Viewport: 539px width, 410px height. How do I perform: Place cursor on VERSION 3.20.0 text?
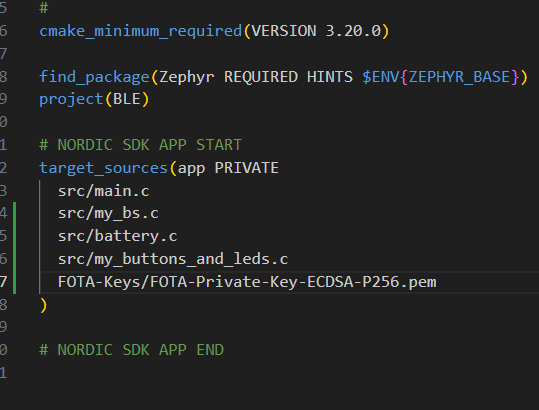point(316,31)
